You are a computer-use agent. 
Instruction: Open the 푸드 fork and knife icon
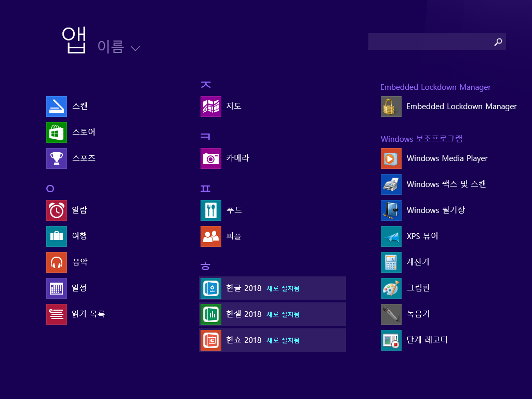[211, 210]
